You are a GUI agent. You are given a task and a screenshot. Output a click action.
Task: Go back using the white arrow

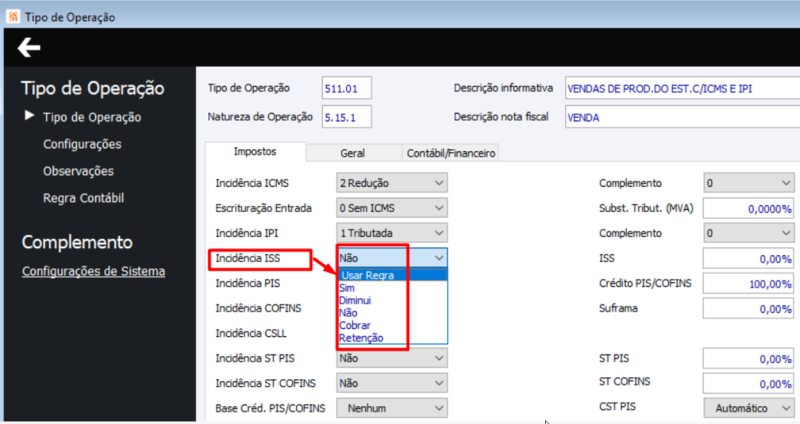[29, 48]
